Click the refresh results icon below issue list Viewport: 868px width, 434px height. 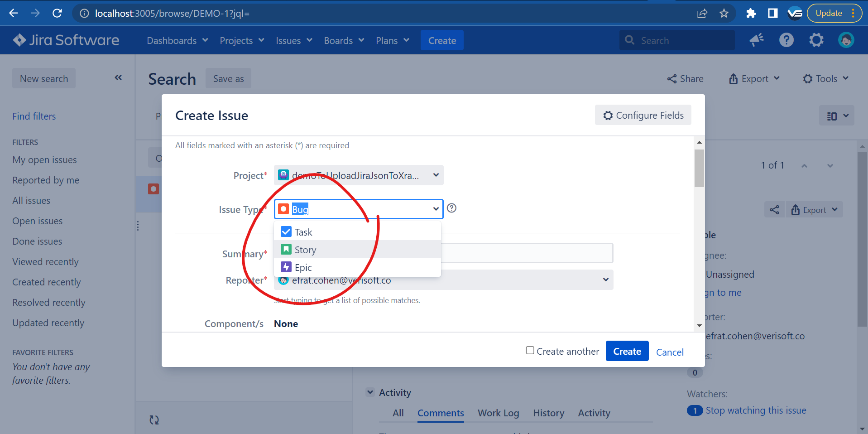coord(154,420)
